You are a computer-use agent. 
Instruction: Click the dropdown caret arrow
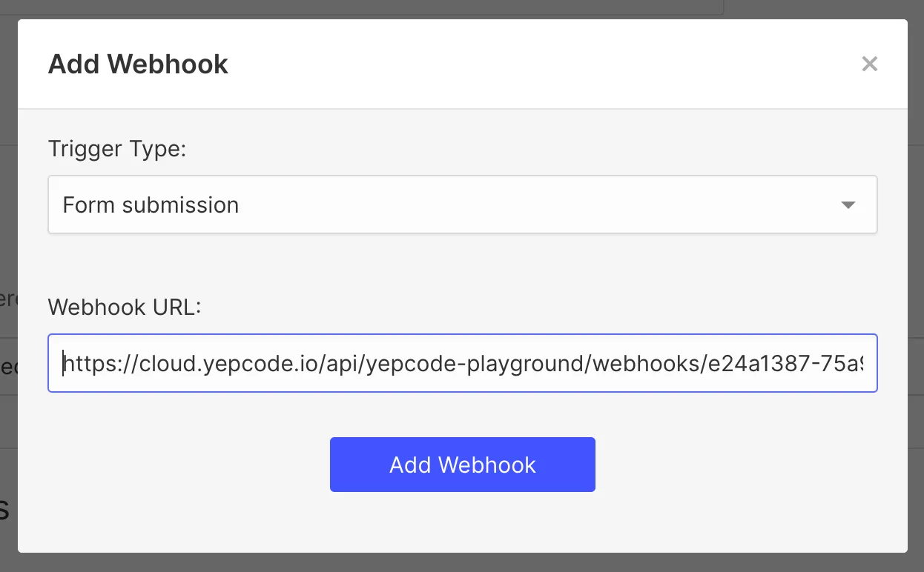tap(848, 205)
